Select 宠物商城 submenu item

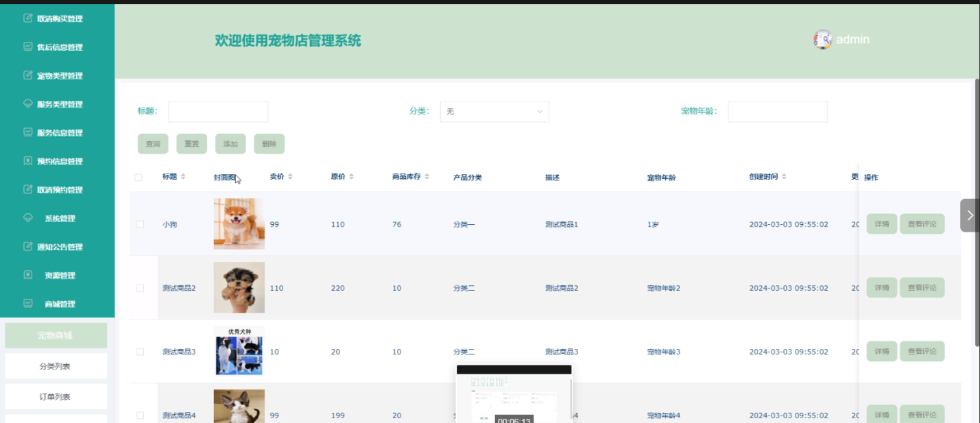pyautogui.click(x=56, y=335)
